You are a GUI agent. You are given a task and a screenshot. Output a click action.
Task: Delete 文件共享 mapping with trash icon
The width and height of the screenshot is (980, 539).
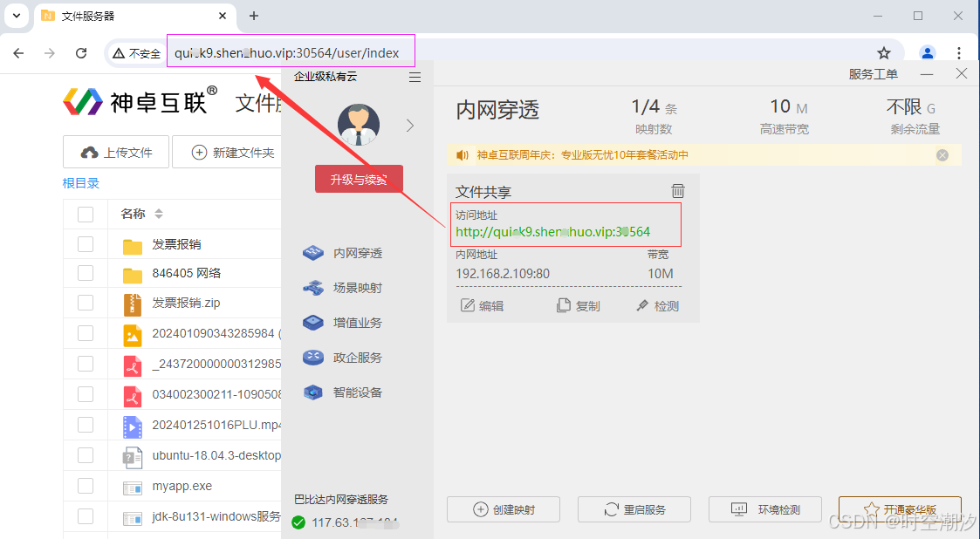pos(677,190)
